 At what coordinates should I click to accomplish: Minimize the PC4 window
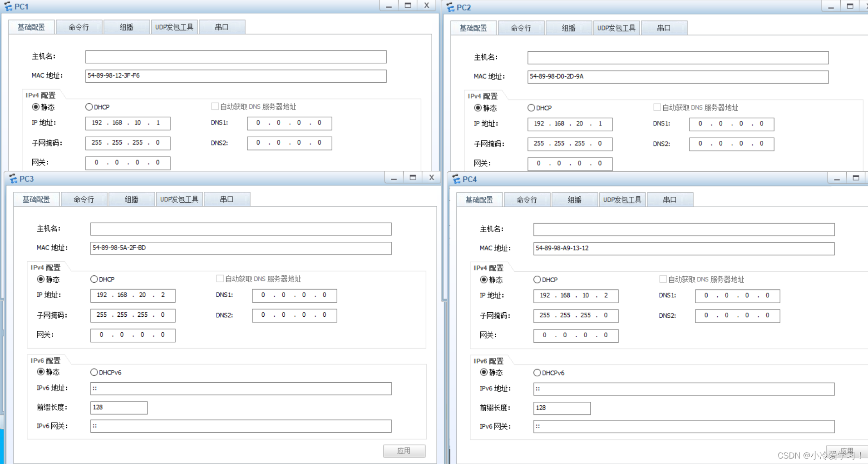click(837, 179)
